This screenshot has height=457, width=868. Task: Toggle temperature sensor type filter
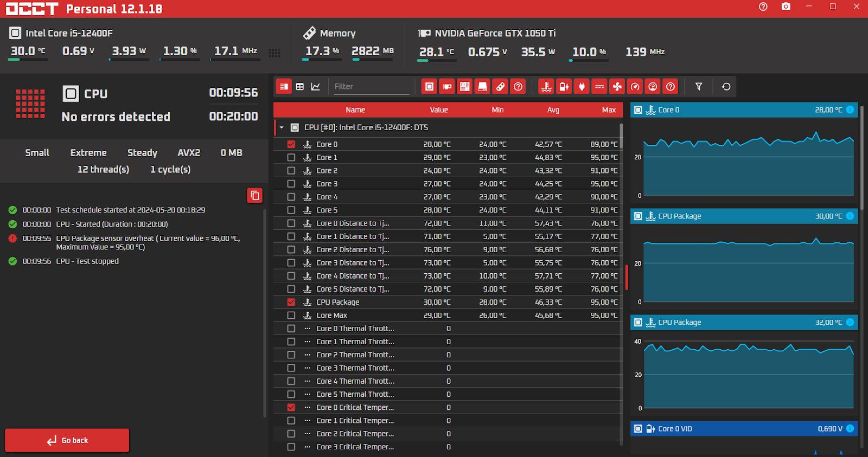point(546,87)
